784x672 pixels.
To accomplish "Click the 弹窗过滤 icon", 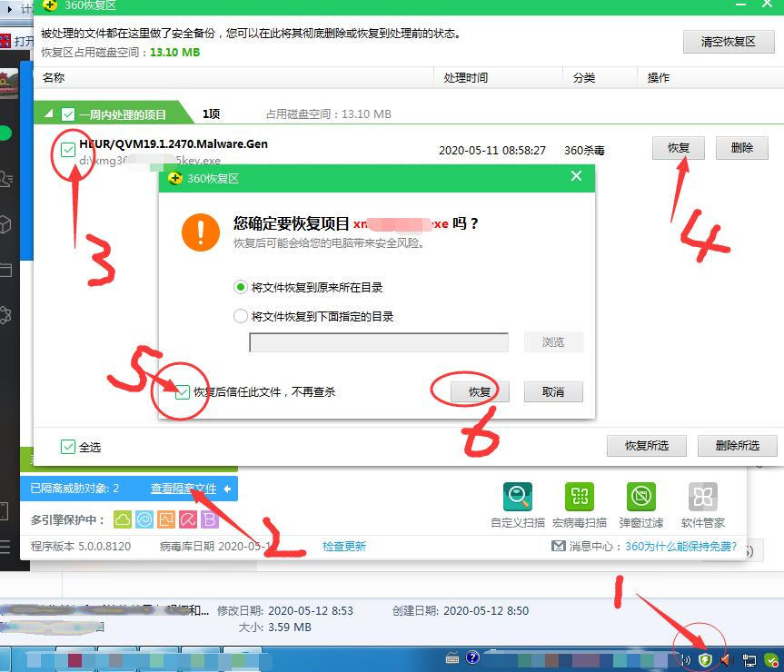I will 641,497.
